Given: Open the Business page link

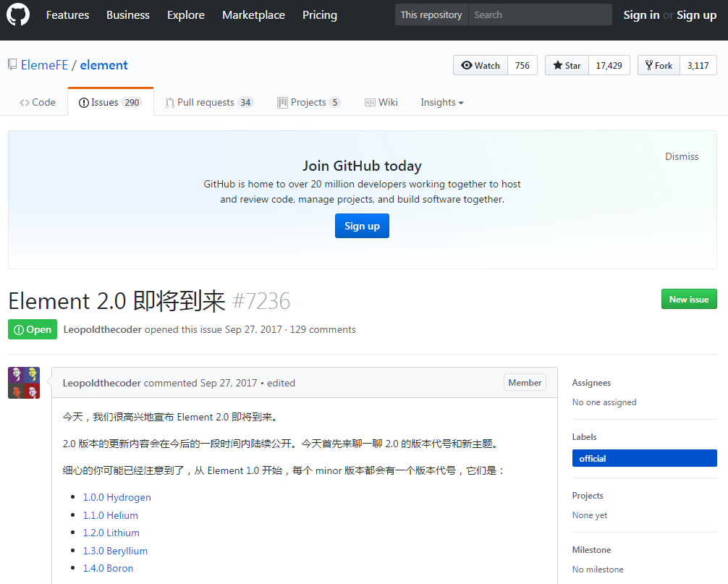Looking at the screenshot, I should [x=127, y=15].
